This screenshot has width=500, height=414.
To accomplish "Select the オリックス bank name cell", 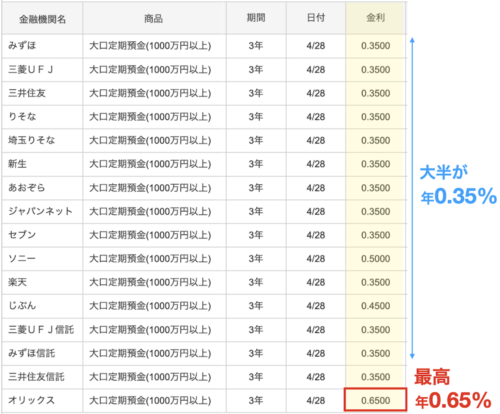I will 42,401.
